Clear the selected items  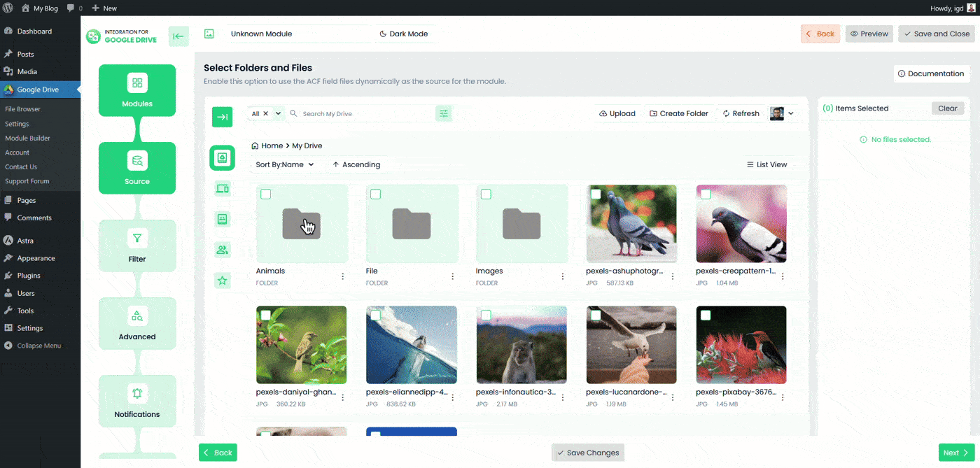click(x=948, y=108)
